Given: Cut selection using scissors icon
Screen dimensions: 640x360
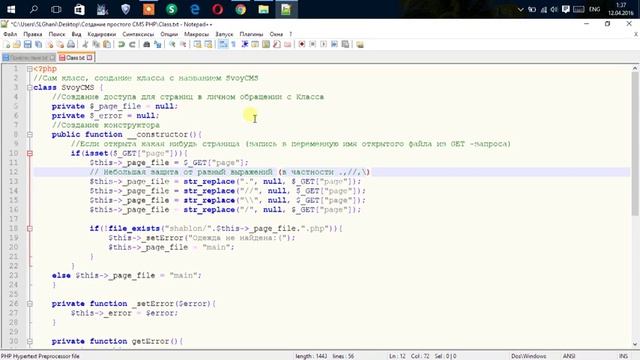Looking at the screenshot, I should [85, 44].
